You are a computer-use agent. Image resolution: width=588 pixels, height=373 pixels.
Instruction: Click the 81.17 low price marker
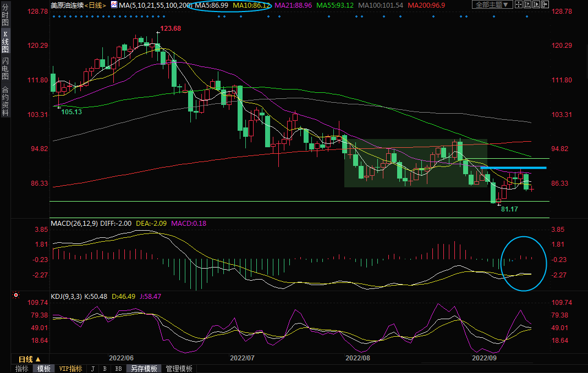pos(509,209)
